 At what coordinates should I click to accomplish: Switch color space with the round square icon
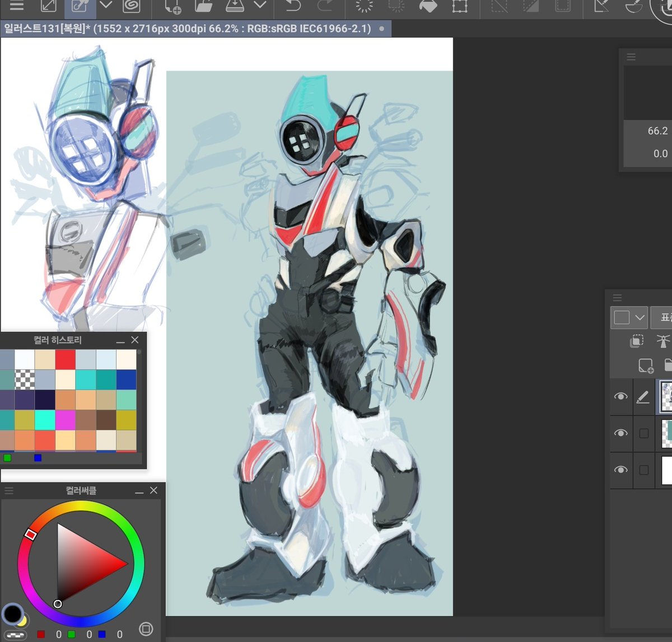coord(146,629)
